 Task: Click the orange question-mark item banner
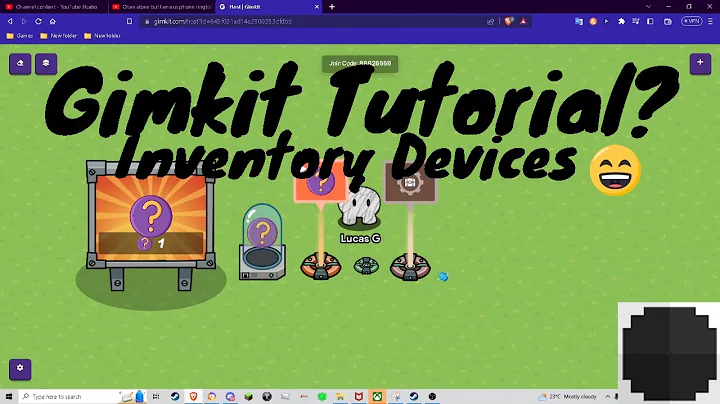click(321, 184)
